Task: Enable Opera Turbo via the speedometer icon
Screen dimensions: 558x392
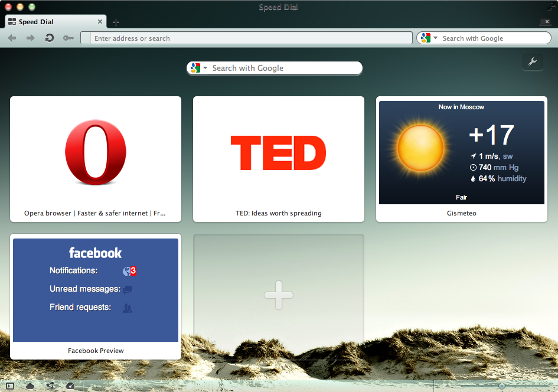Action: click(70, 386)
